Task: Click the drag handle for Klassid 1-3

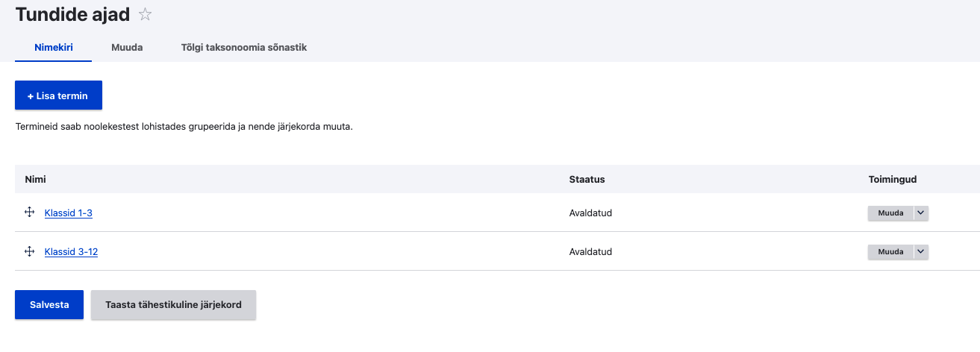Action: pos(30,213)
